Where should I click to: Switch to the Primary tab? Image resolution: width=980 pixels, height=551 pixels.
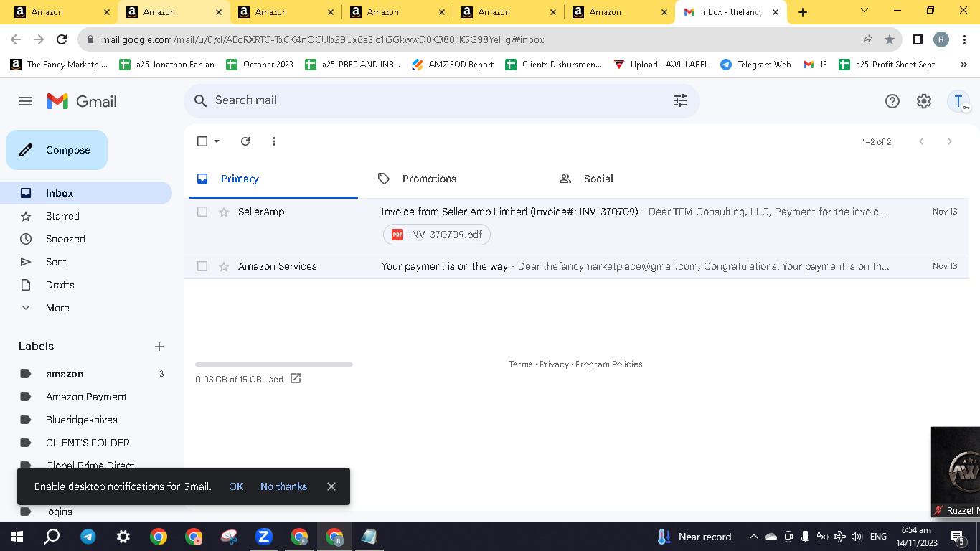pyautogui.click(x=273, y=179)
